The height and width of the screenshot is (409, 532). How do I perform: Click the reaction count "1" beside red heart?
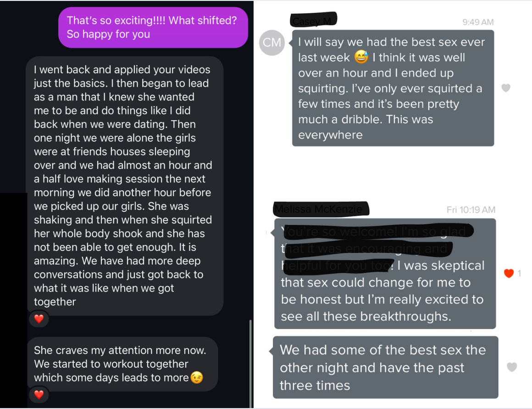(x=519, y=273)
